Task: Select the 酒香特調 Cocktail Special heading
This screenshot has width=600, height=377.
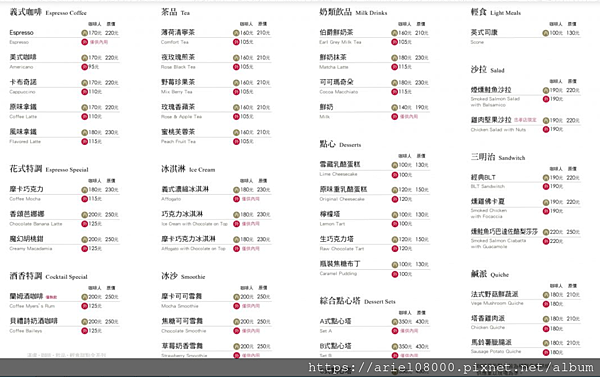Action: point(49,276)
